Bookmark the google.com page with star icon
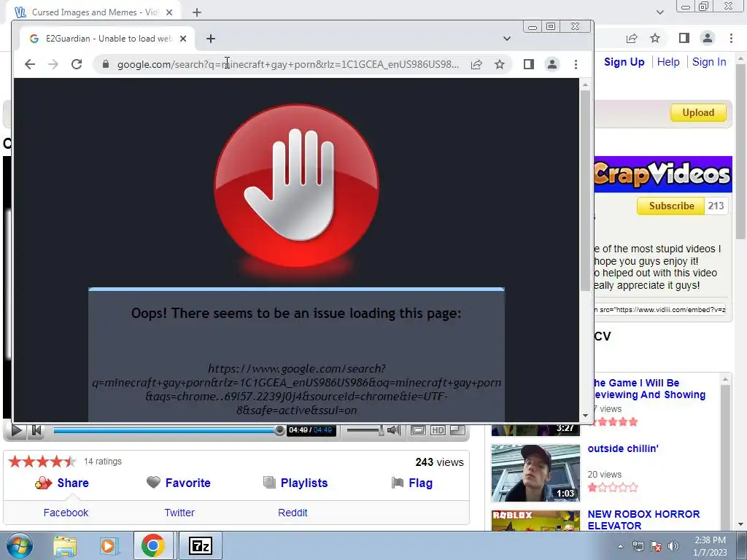The height and width of the screenshot is (560, 747). tap(499, 64)
